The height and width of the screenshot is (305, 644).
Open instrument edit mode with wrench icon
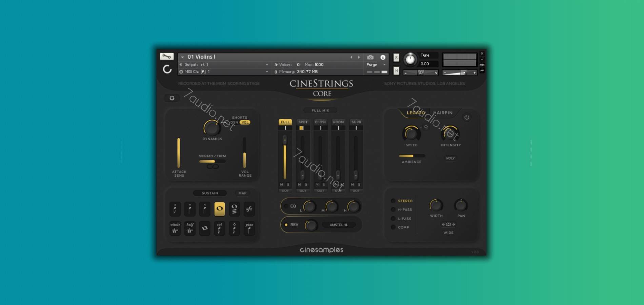[x=166, y=56]
